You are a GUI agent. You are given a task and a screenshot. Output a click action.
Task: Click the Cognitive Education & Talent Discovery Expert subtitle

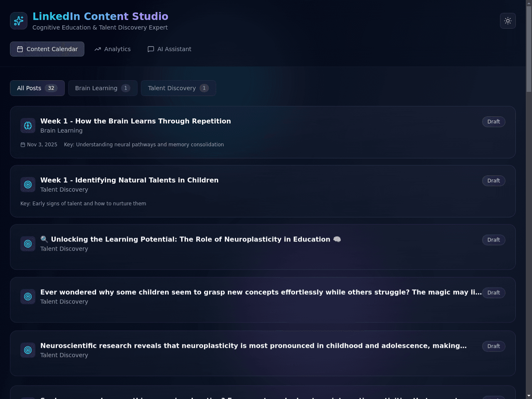[x=100, y=27]
